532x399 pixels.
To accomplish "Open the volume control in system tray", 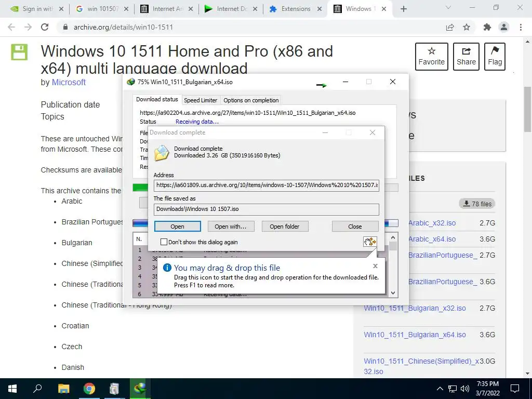I will pyautogui.click(x=465, y=389).
